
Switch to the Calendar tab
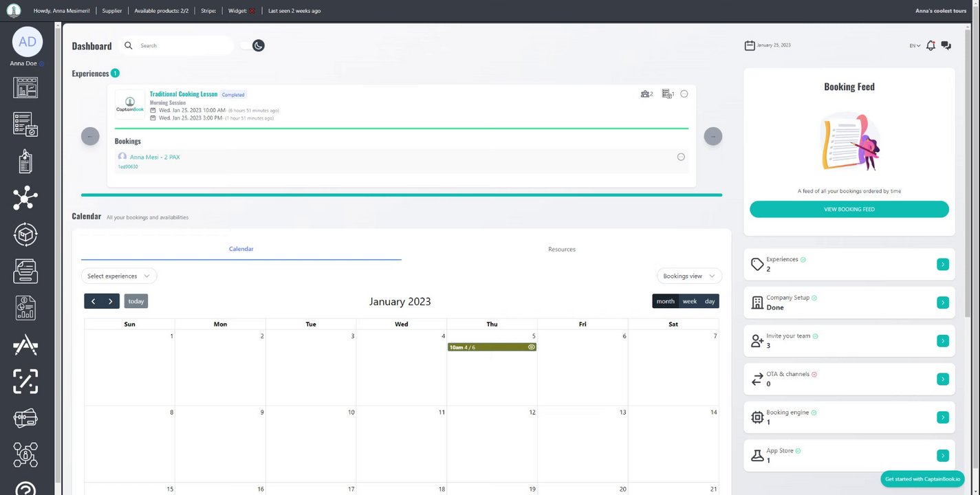[241, 249]
